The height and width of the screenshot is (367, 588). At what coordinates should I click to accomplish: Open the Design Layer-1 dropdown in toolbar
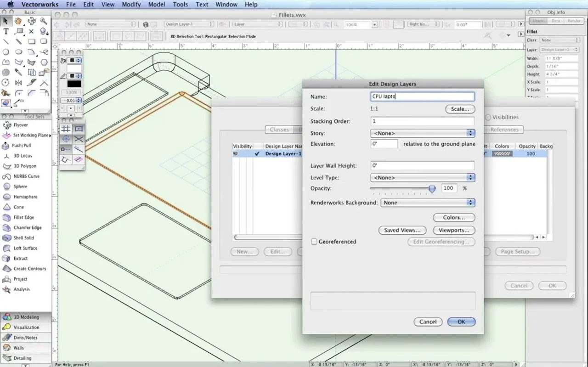point(189,24)
